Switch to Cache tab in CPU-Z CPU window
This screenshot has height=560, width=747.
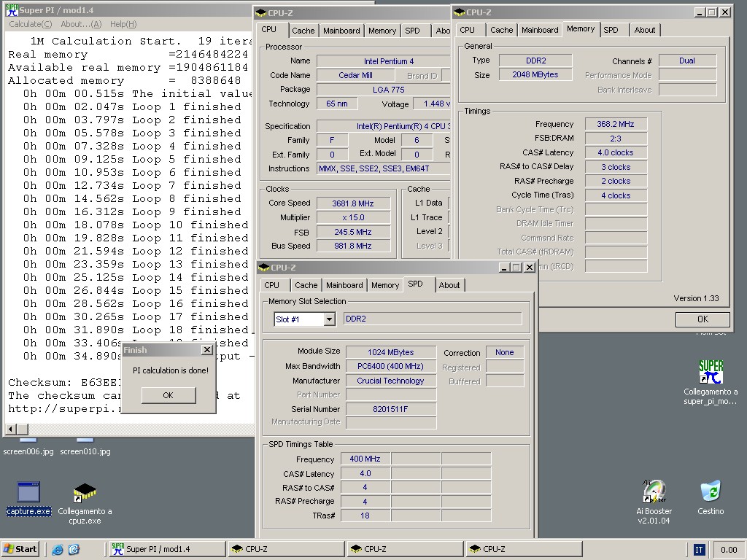pyautogui.click(x=303, y=31)
